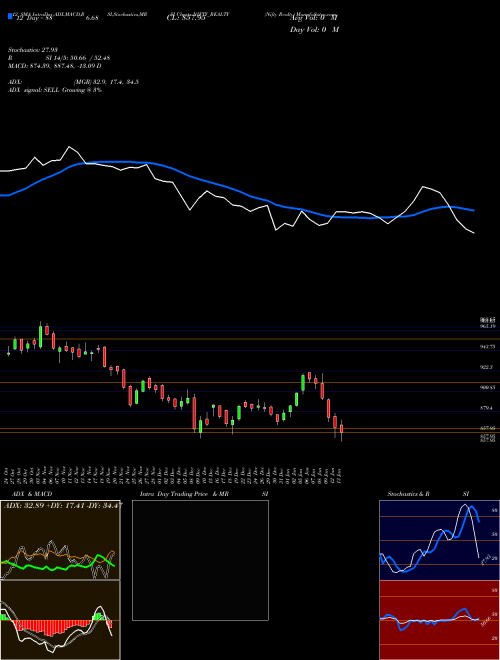Open the empty Intra Day Trading Price panel
Image resolution: width=500 pixels, height=660 pixels.
coord(200,560)
